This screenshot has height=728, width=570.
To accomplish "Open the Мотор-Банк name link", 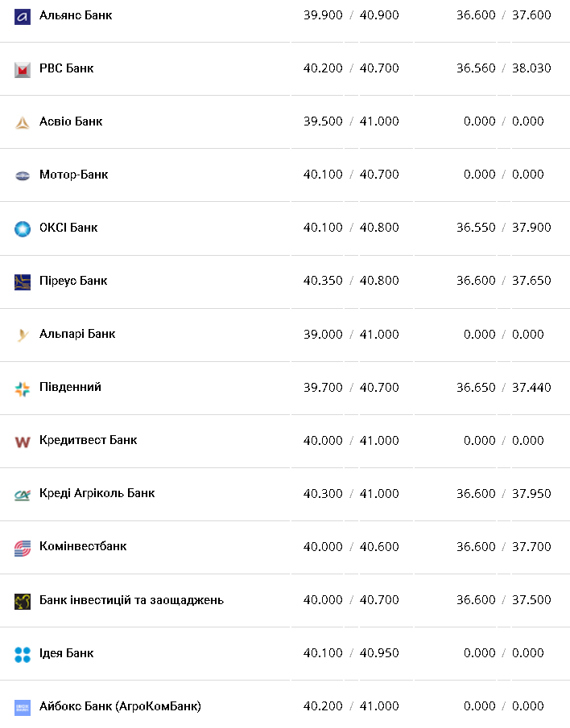I will 73,175.
